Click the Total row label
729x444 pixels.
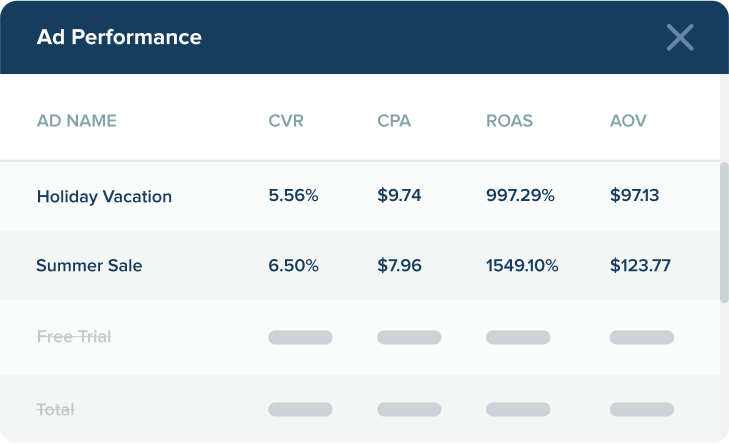pos(55,409)
